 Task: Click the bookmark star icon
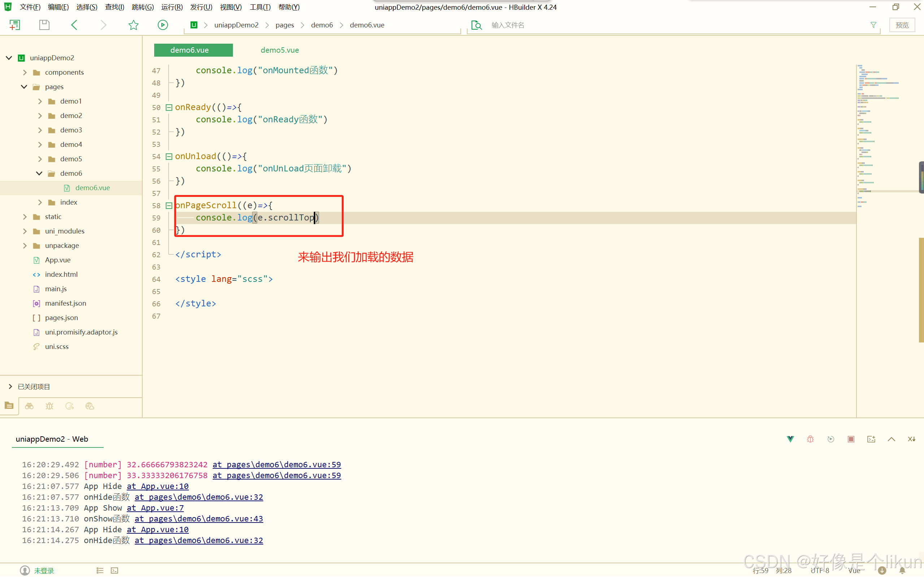coord(133,25)
